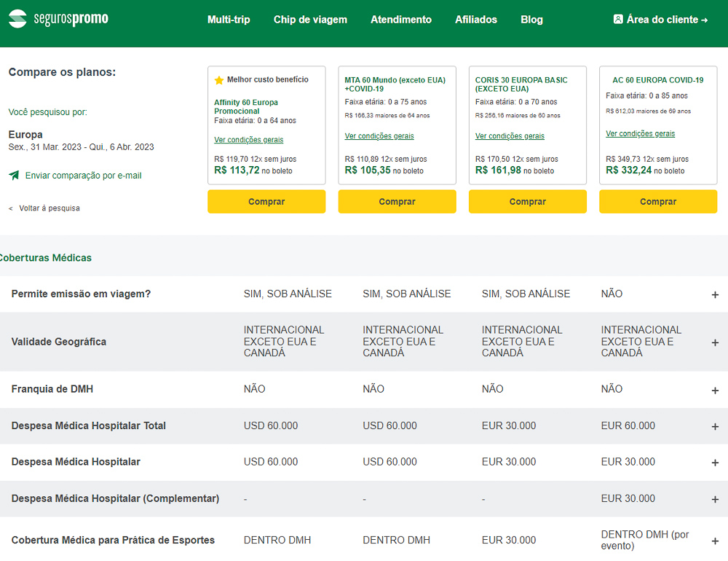Click the Franquia de DMH row label
The height and width of the screenshot is (561, 728).
(x=52, y=389)
